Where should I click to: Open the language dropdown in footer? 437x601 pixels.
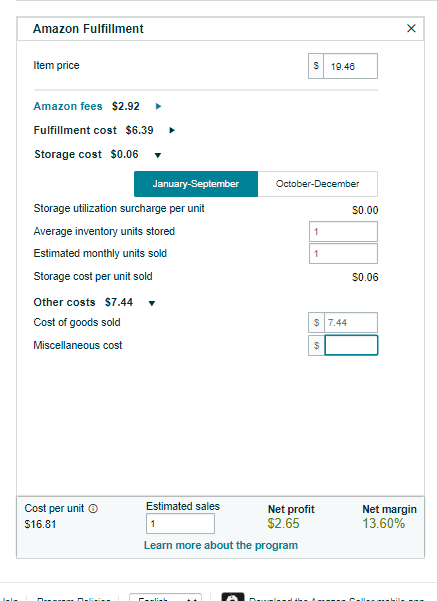[x=166, y=597]
